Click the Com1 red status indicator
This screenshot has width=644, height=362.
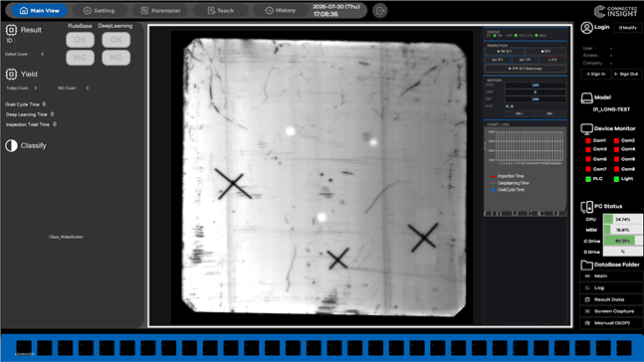click(x=588, y=141)
